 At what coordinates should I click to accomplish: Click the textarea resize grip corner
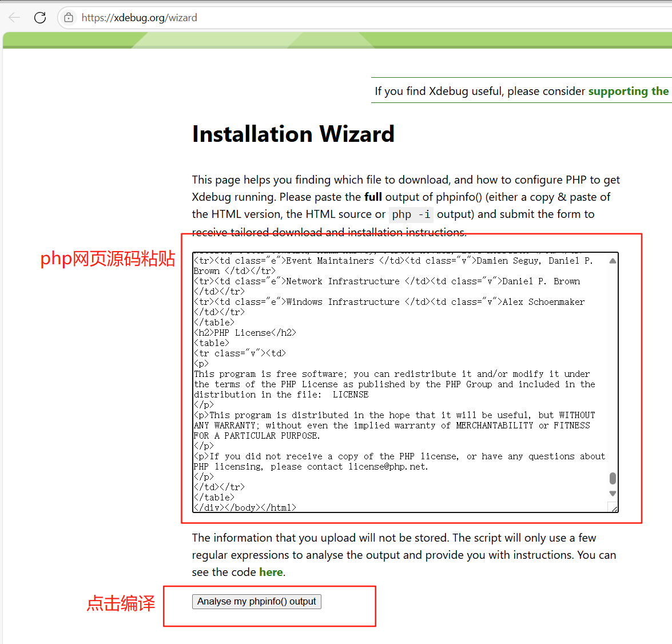(614, 508)
